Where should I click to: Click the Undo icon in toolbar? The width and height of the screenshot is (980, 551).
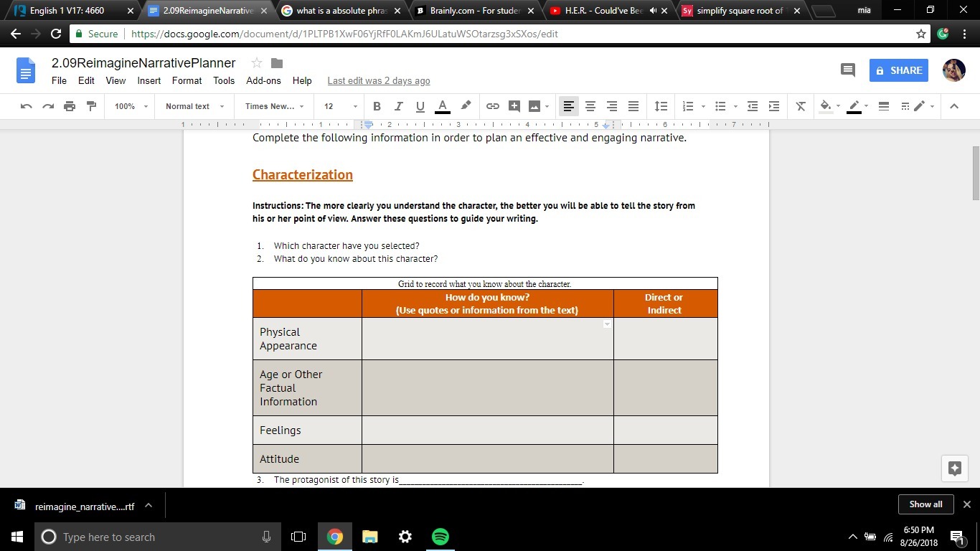tap(27, 106)
